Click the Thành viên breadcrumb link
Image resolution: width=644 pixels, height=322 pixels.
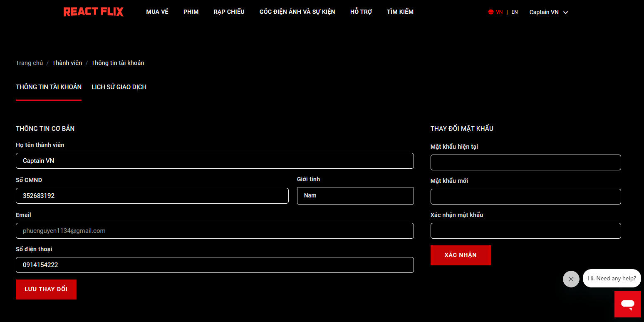coord(67,62)
